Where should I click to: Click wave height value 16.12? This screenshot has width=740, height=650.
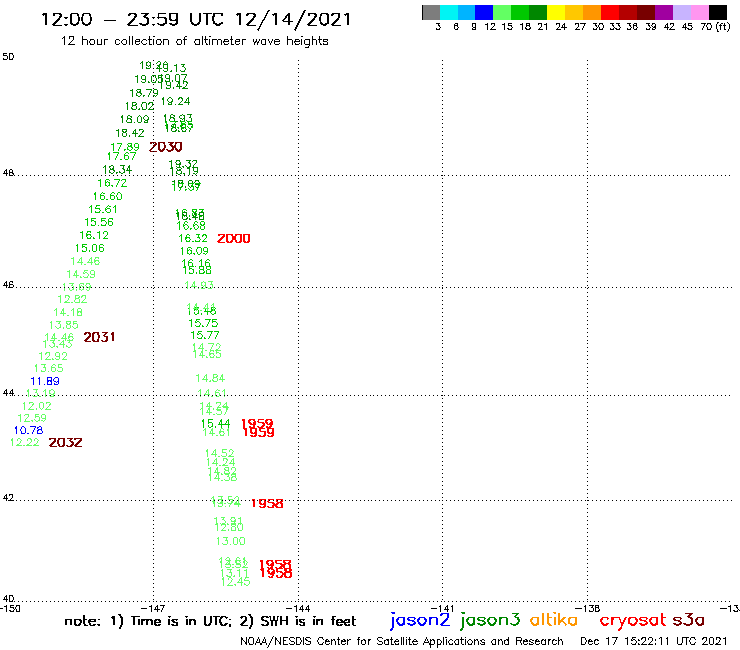click(94, 235)
